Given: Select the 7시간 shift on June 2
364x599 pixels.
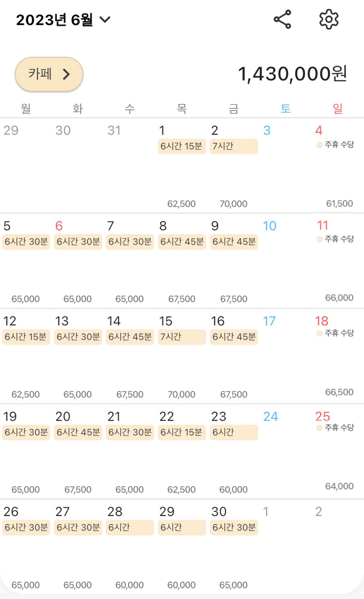Looking at the screenshot, I should (234, 146).
